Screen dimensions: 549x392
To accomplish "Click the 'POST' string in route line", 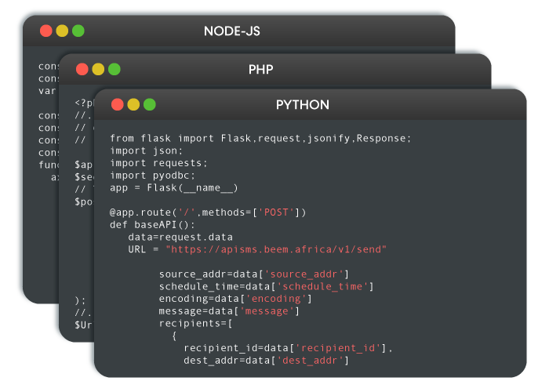I will click(276, 212).
